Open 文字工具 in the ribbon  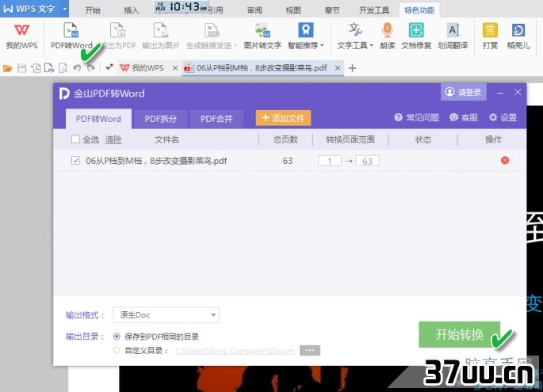coord(355,36)
